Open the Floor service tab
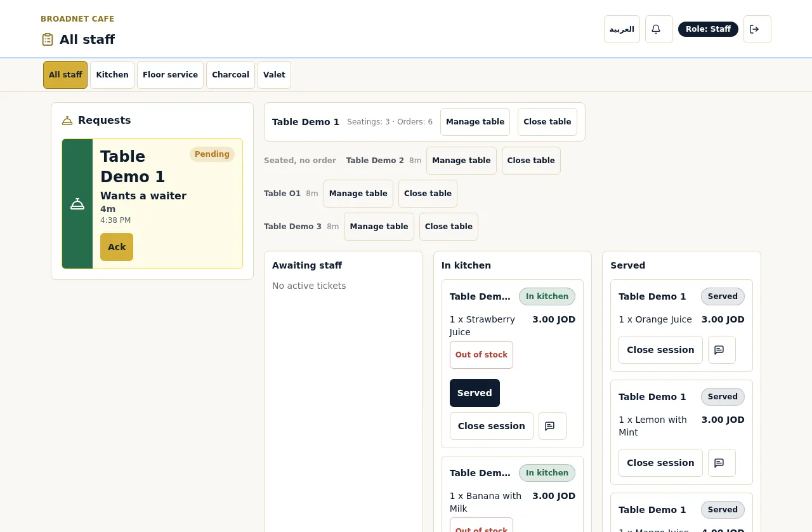The height and width of the screenshot is (532, 812). [x=170, y=75]
